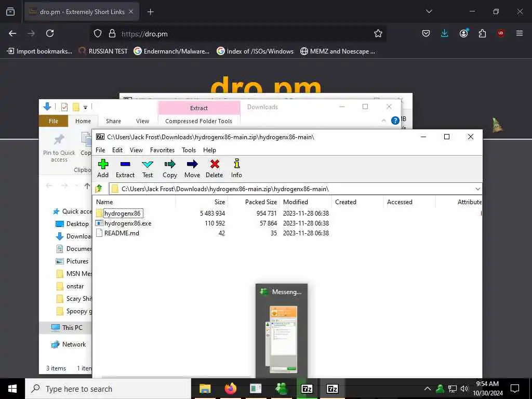The width and height of the screenshot is (532, 399).
Task: Click the Extract icon in 7-Zip toolbar
Action: 125,164
